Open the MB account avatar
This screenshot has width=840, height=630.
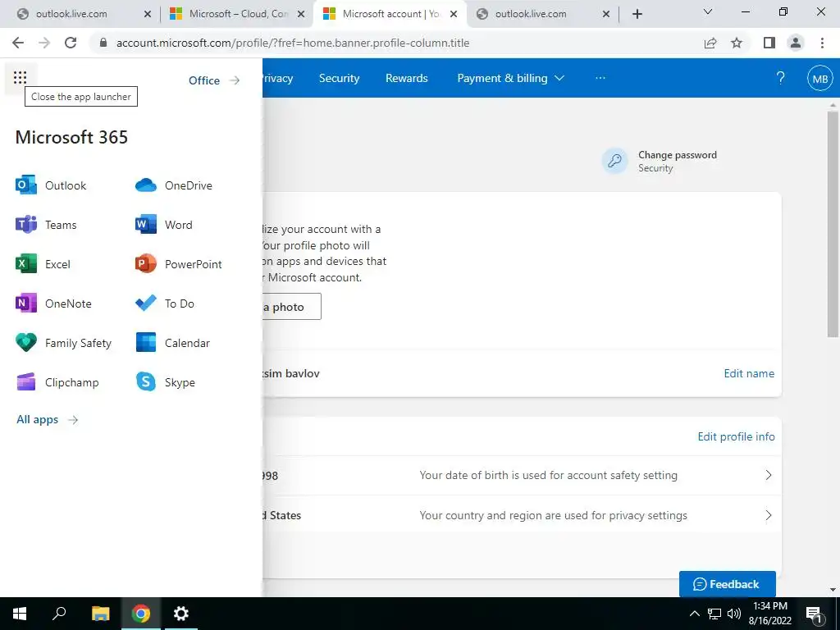click(x=819, y=79)
